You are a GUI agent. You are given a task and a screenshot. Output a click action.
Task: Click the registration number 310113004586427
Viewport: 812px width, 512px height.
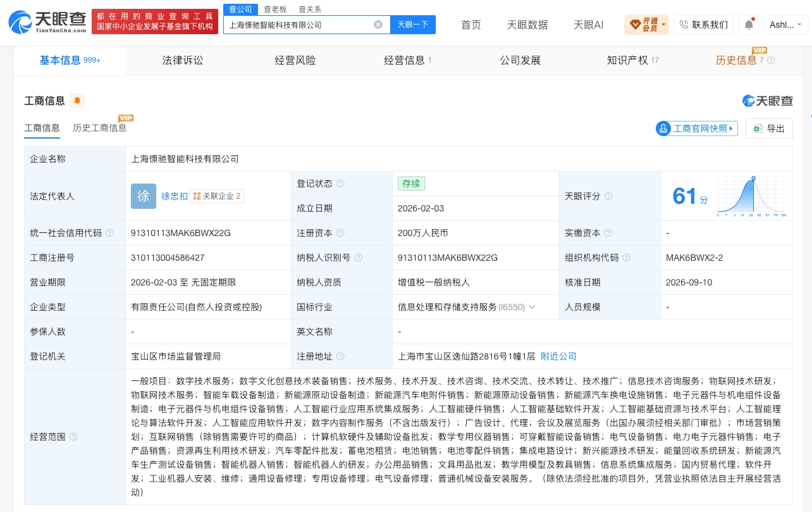point(168,258)
